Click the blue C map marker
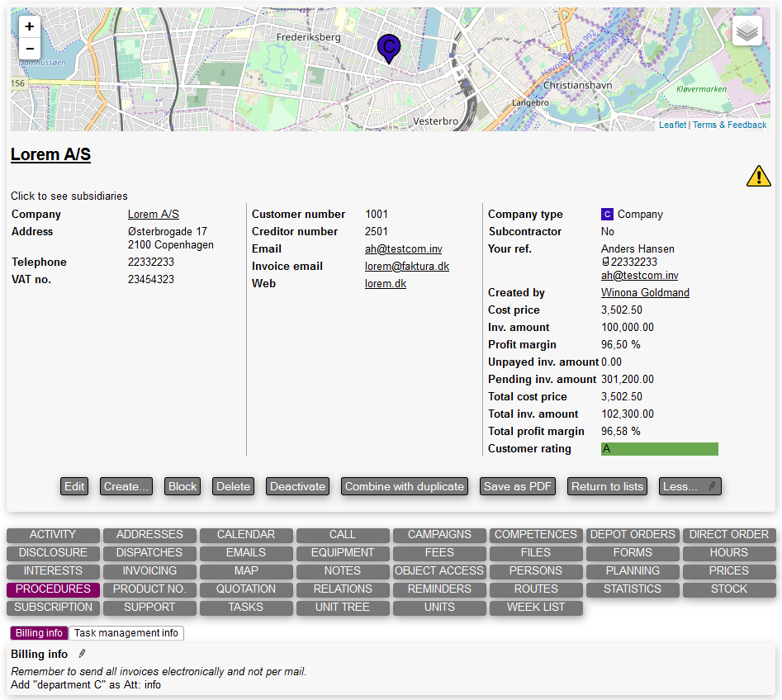Image resolution: width=782 pixels, height=700 pixels. [388, 47]
